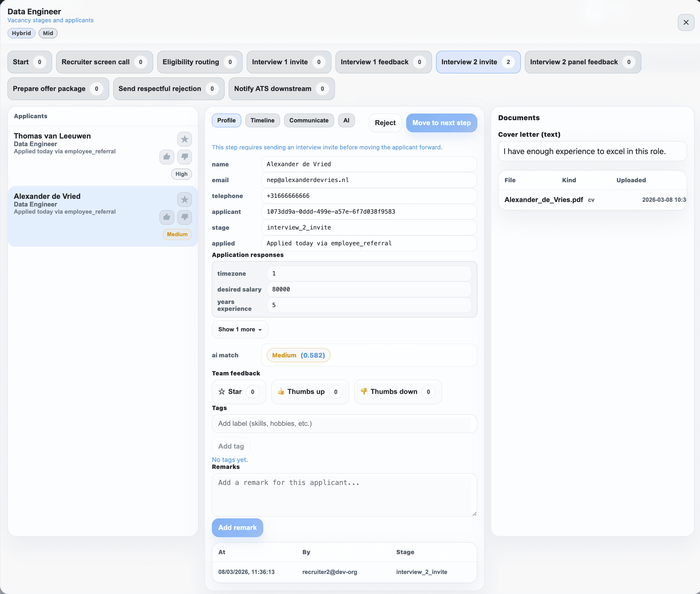This screenshot has width=700, height=594.
Task: Click the Star control under Team feedback
Action: pos(239,392)
